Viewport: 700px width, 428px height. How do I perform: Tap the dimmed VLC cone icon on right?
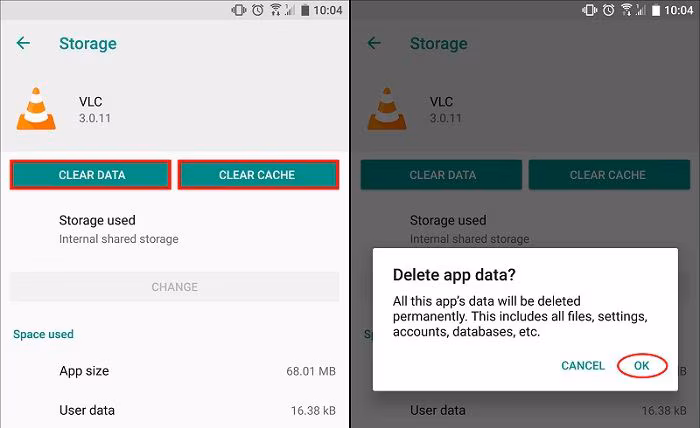[x=387, y=109]
